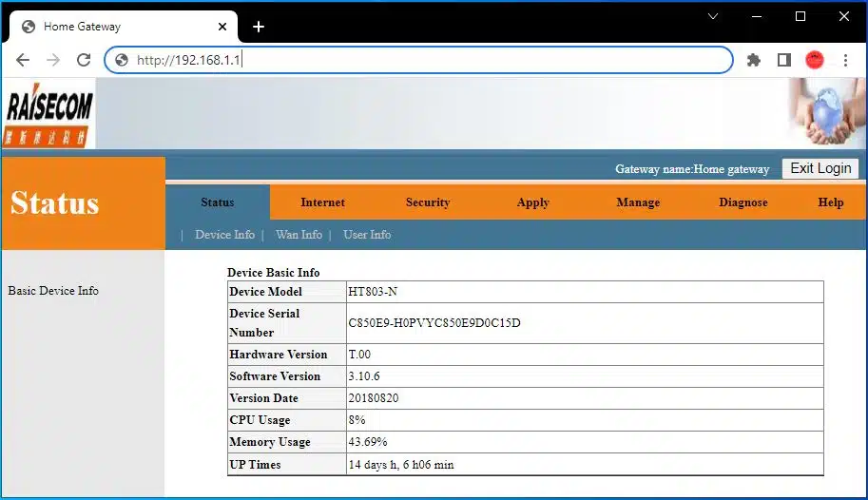
Task: Click the Raisecom logo
Action: click(48, 114)
